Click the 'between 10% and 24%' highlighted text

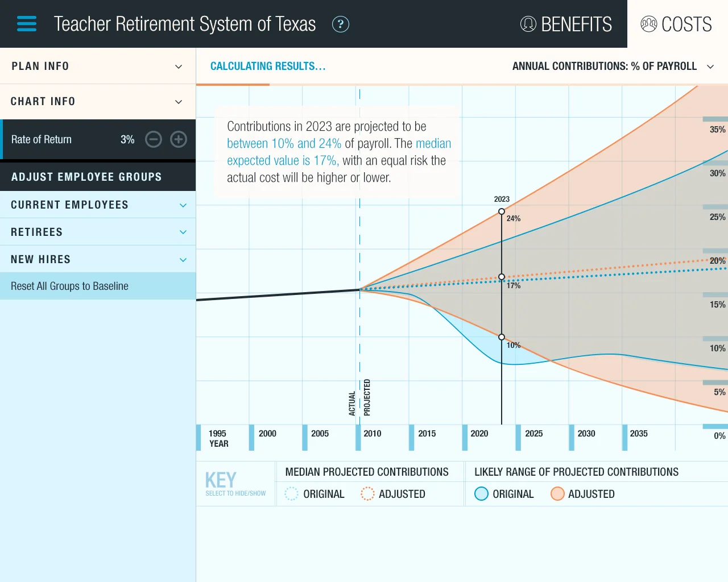(284, 143)
